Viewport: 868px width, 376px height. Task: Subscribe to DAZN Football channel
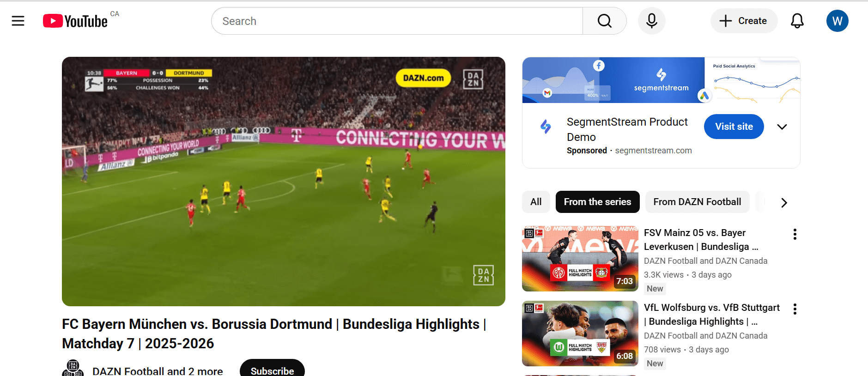(272, 370)
